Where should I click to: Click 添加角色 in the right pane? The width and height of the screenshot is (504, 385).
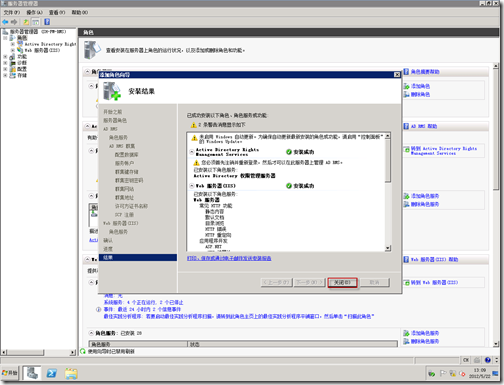coord(420,86)
